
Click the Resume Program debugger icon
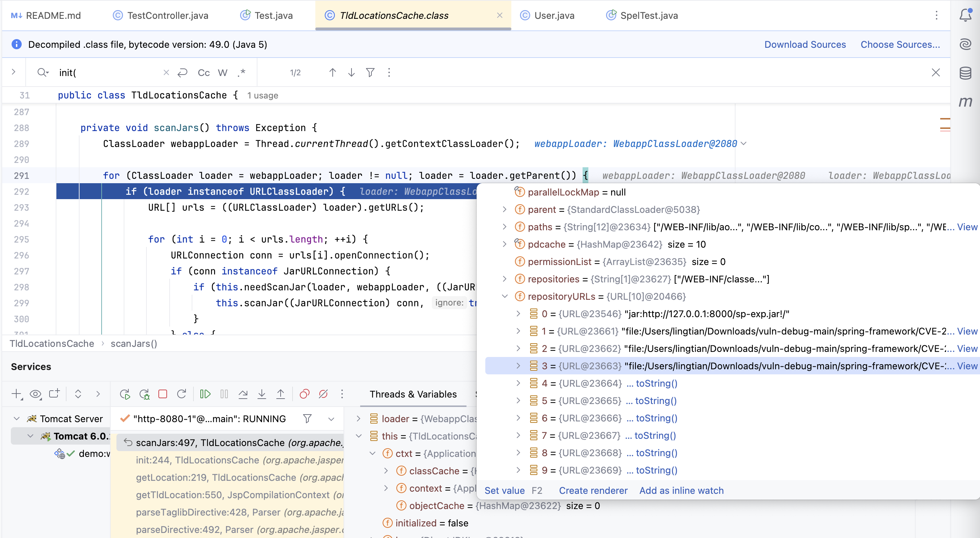(x=205, y=394)
